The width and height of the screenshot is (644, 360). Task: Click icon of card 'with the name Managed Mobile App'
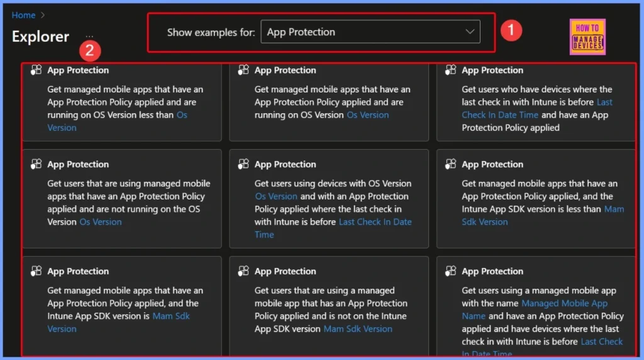coord(450,271)
